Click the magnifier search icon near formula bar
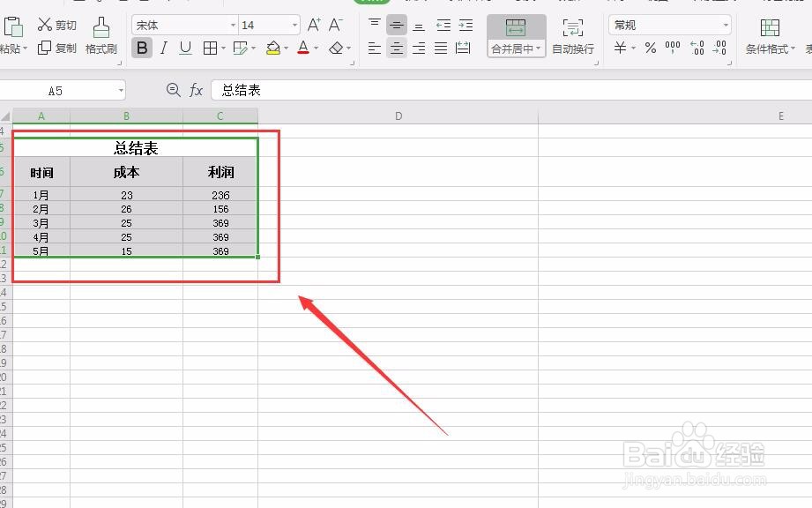The image size is (812, 508). (x=175, y=89)
